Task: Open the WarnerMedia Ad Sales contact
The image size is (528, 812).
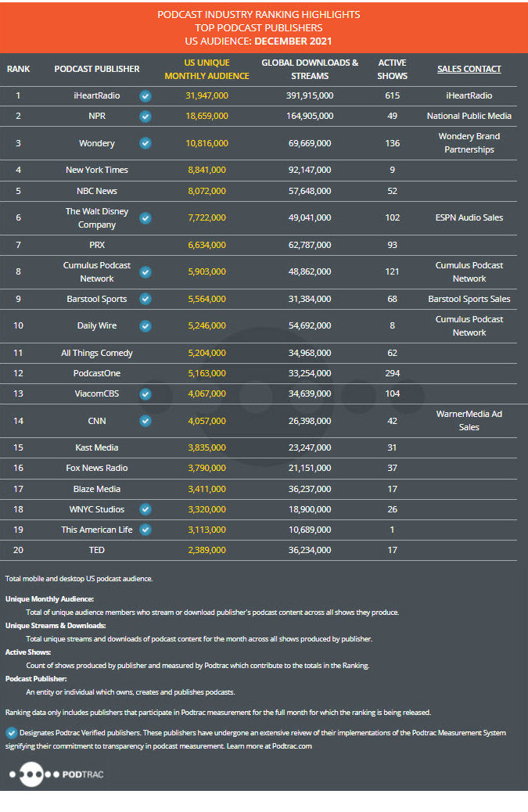Action: tap(469, 421)
